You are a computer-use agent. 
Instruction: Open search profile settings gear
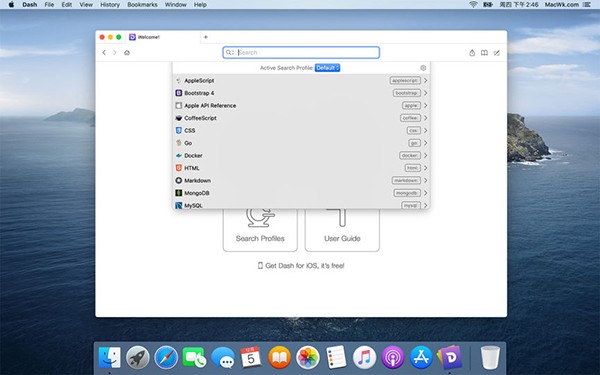tap(423, 68)
